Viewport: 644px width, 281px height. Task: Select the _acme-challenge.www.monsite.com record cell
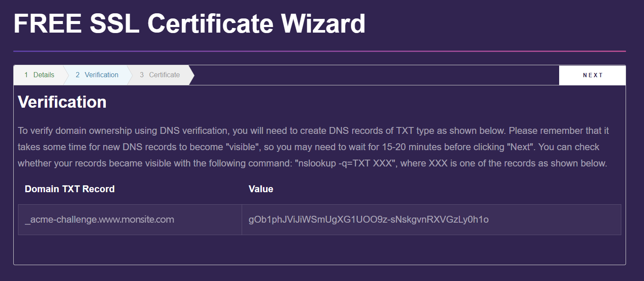pos(130,220)
